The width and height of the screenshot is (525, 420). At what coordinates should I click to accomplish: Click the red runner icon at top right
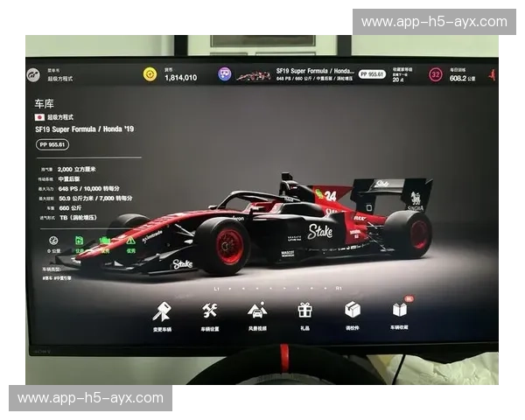(492, 74)
